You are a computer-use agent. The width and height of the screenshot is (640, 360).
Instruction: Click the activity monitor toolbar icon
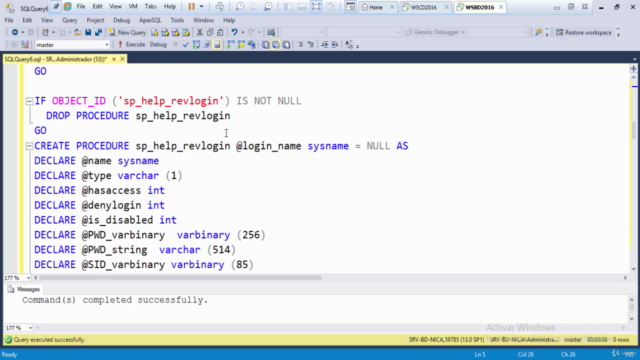click(x=271, y=32)
